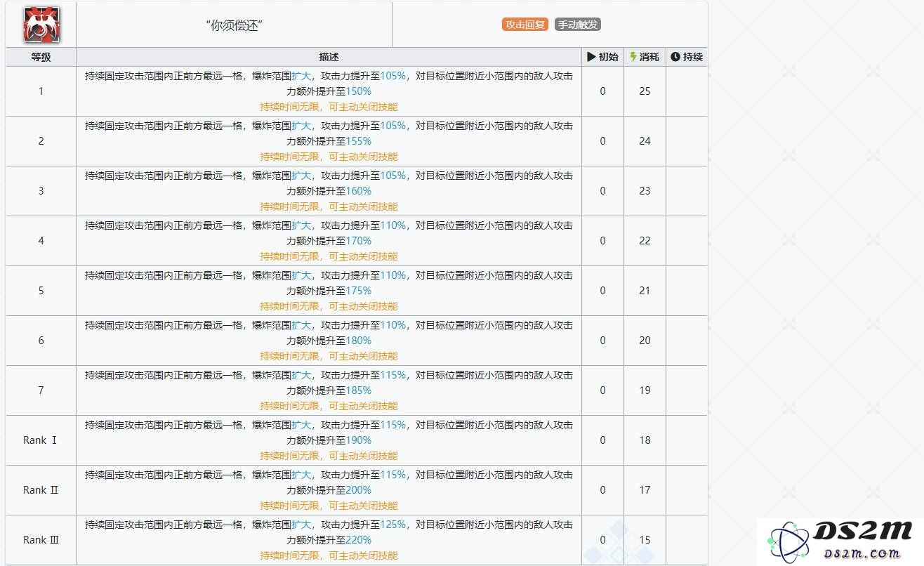The height and width of the screenshot is (566, 924).
Task: Select the skill title "你须偿还"
Action: click(x=234, y=25)
